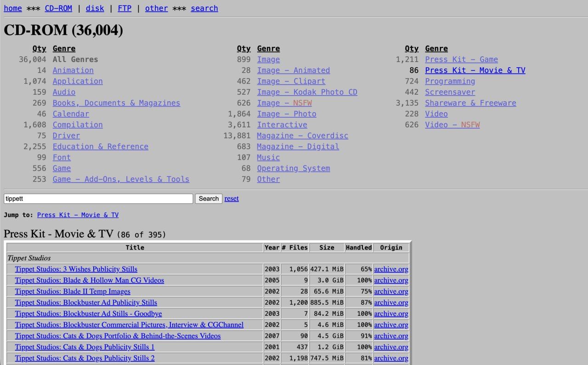
Task: Open the disk section in top navigation
Action: [x=95, y=8]
